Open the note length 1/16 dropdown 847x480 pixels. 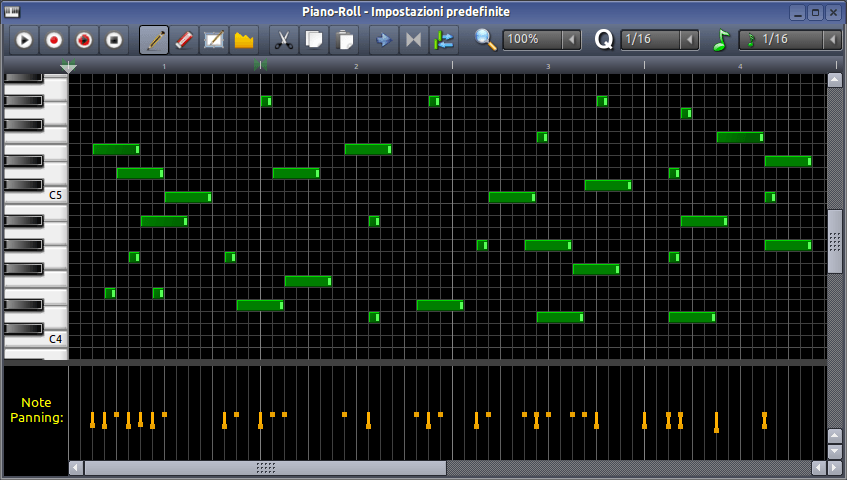point(789,40)
